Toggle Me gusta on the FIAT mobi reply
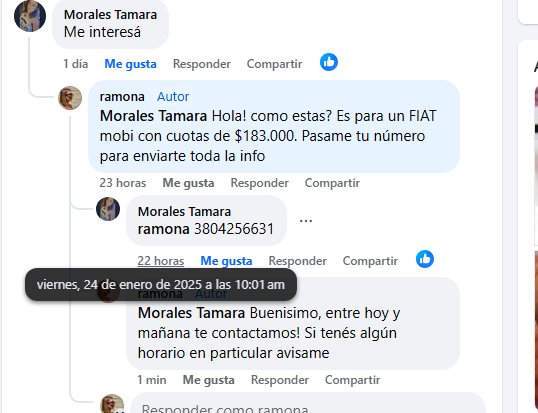This screenshot has width=538, height=413. pos(188,183)
